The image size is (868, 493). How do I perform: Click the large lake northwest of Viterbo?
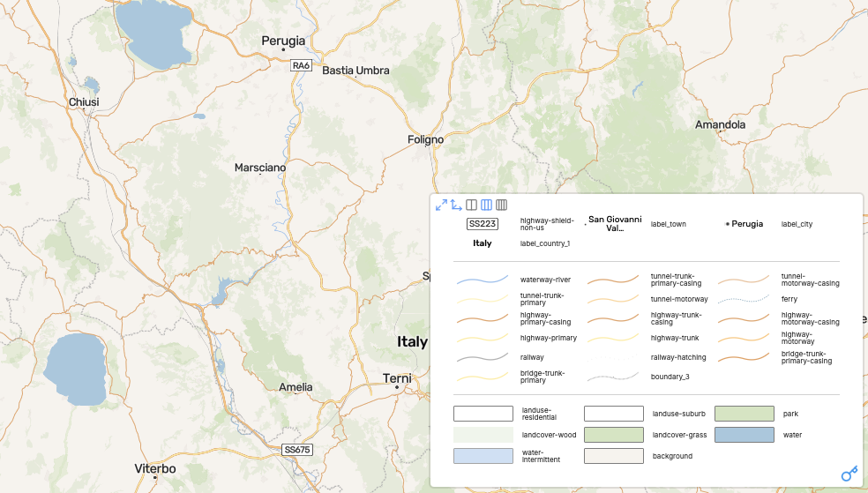point(75,370)
